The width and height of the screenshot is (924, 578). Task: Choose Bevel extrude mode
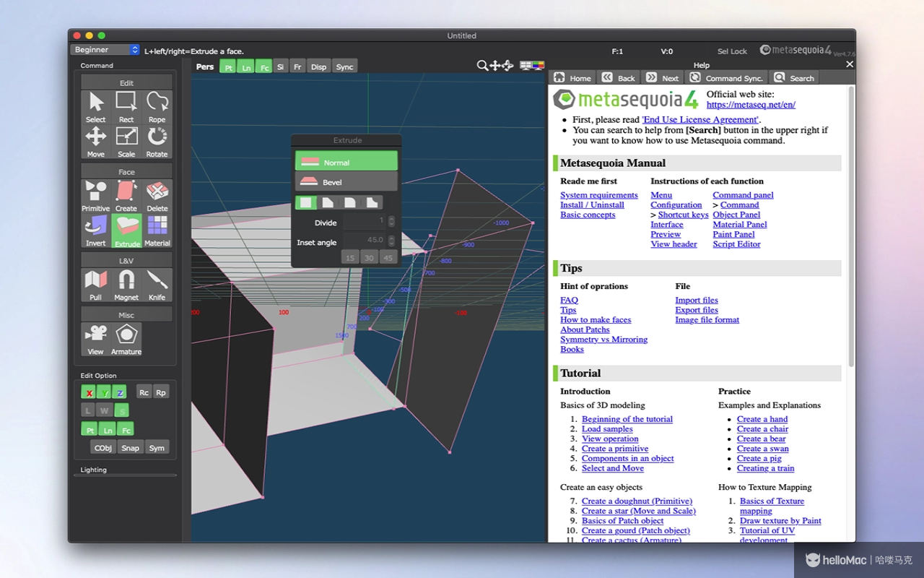pos(346,181)
